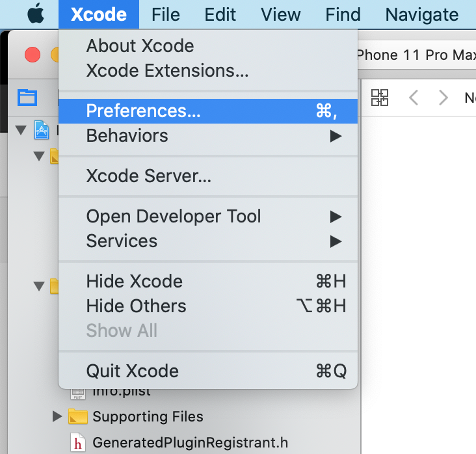Choose About Xcode
This screenshot has width=476, height=454.
140,46
